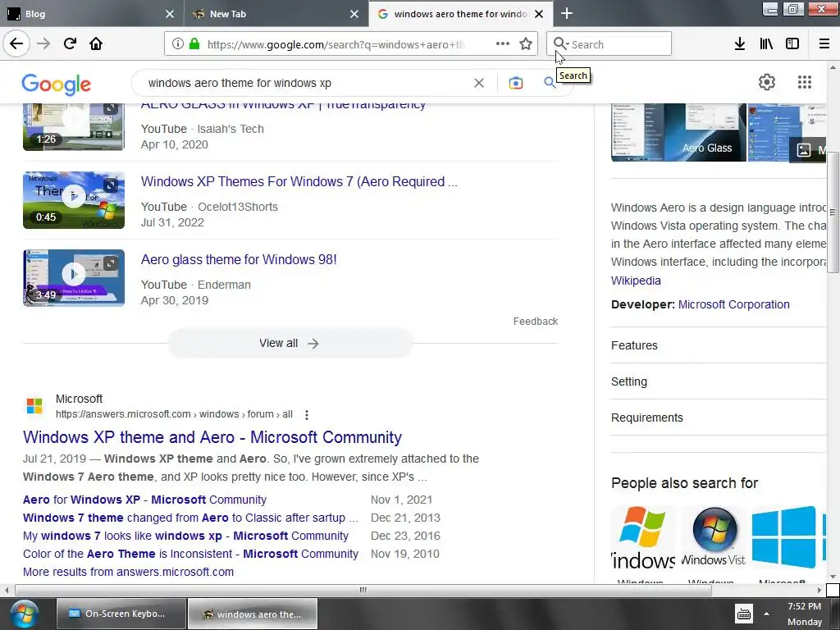
Task: Close the Blog tab
Action: [170, 14]
